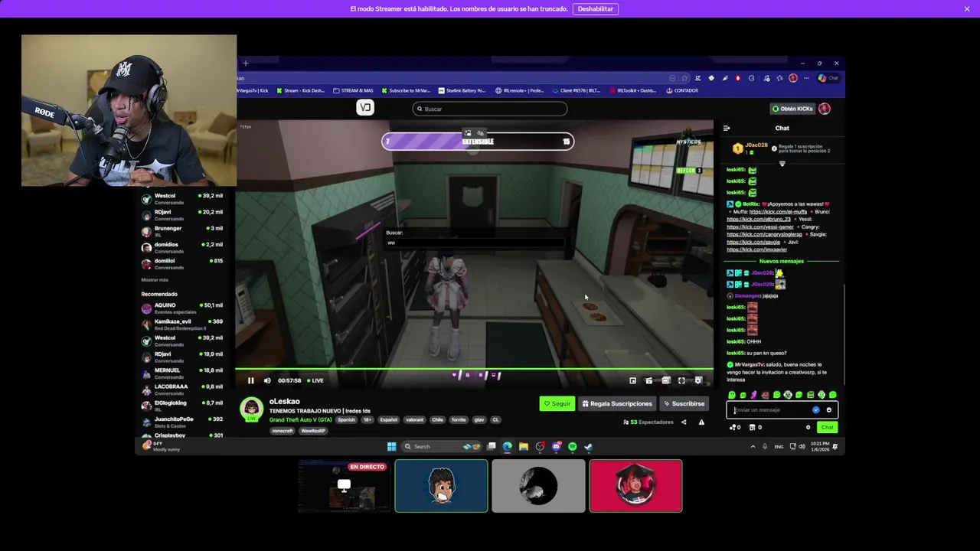
Task: Open the Kick logo home link
Action: tap(365, 108)
